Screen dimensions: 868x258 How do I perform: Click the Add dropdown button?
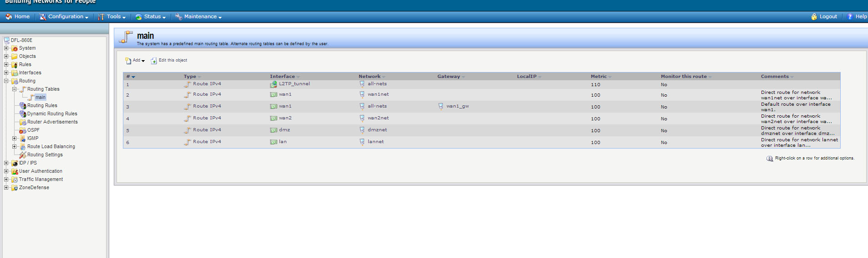pyautogui.click(x=135, y=60)
